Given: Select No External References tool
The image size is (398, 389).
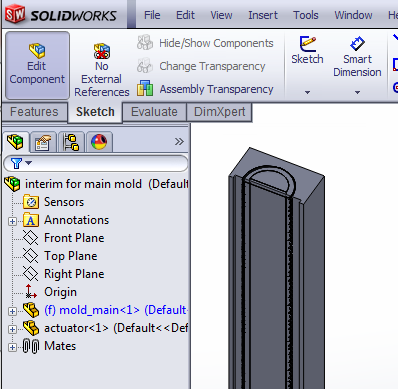Looking at the screenshot, I should click(102, 70).
